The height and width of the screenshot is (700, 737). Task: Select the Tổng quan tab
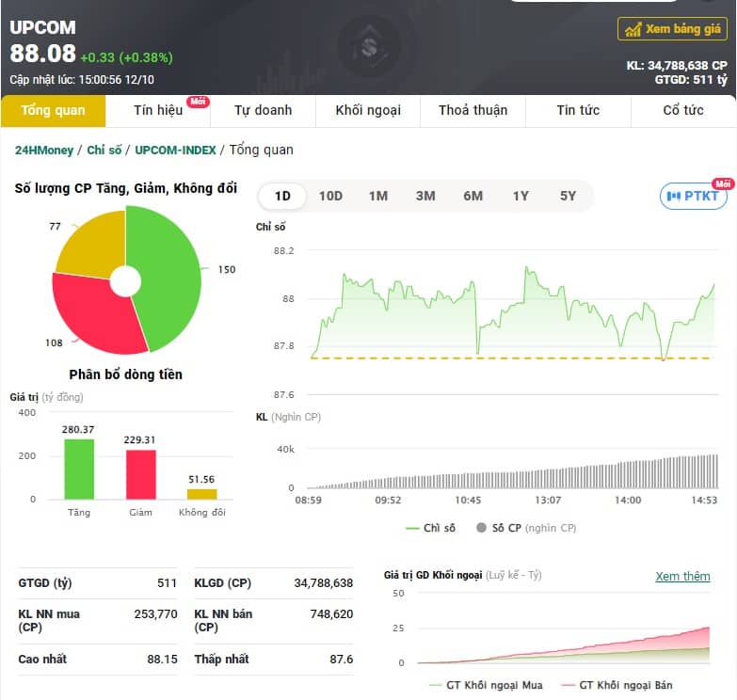point(53,111)
